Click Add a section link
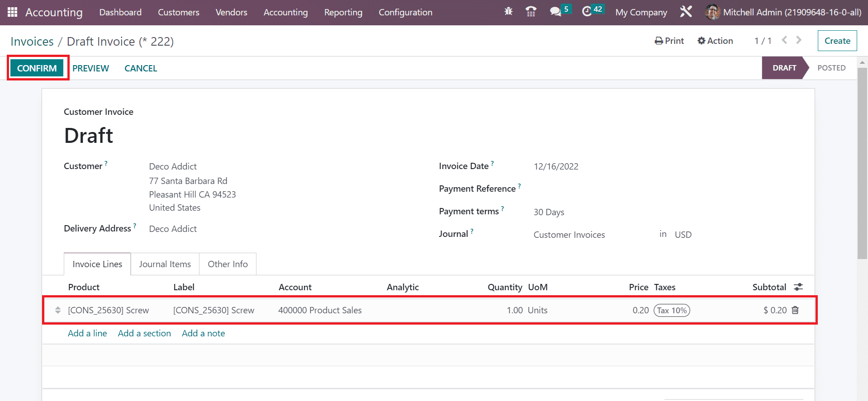This screenshot has width=868, height=401. (x=144, y=333)
